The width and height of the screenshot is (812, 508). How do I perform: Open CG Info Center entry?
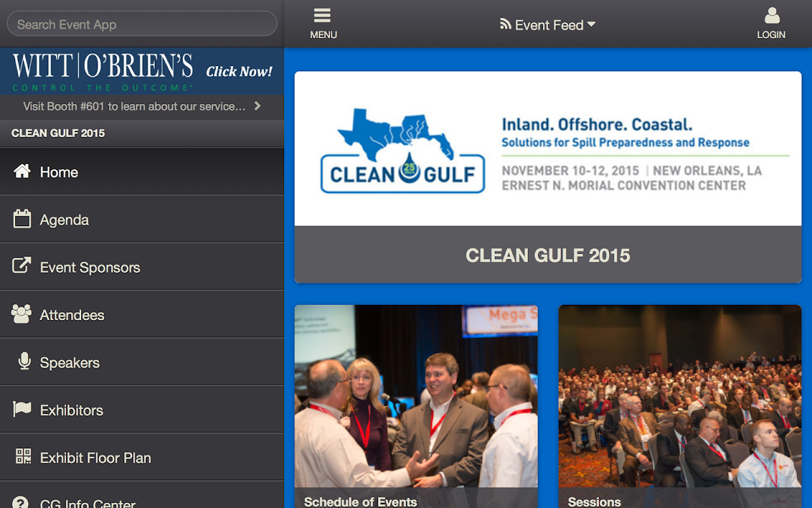pyautogui.click(x=142, y=495)
